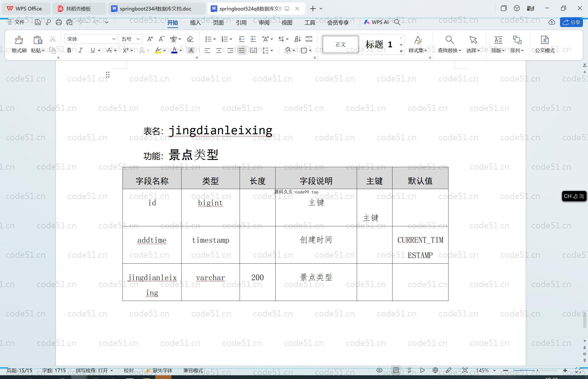Image resolution: width=588 pixels, height=379 pixels.
Task: Click the CH input method indicator
Action: tap(574, 196)
